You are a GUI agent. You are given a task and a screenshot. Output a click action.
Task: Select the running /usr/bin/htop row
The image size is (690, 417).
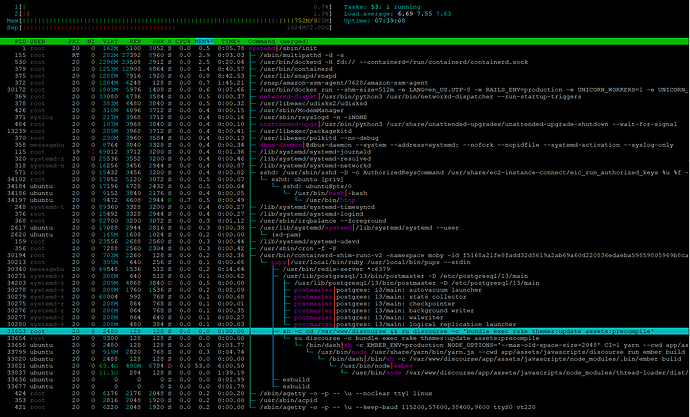point(345,200)
